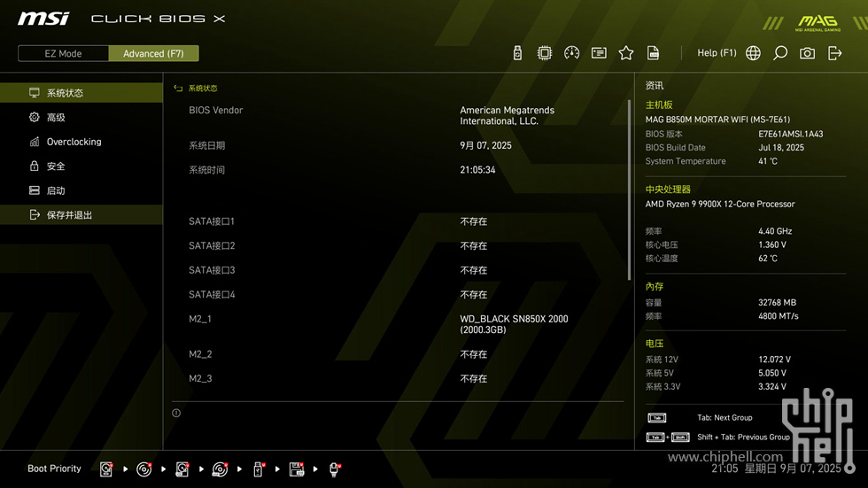The width and height of the screenshot is (868, 488).
Task: Open Favorites via the star icon
Action: point(626,53)
